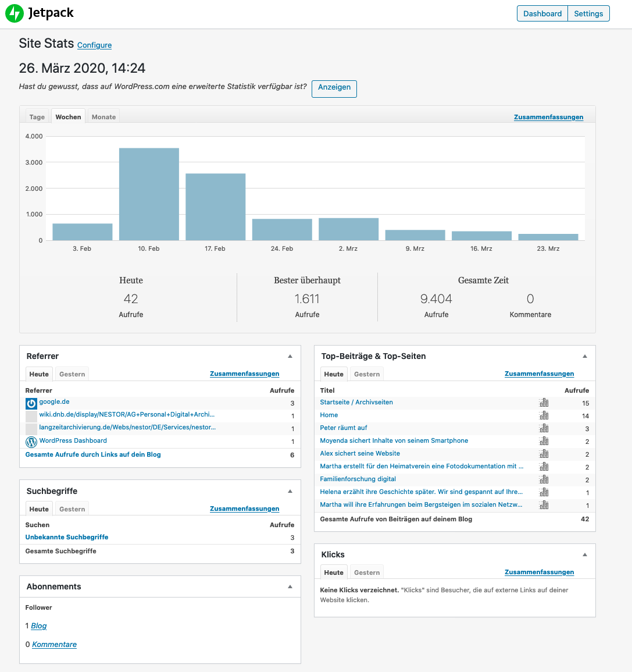The height and width of the screenshot is (672, 632).
Task: Open the Configure link next to Site Stats
Action: (94, 45)
